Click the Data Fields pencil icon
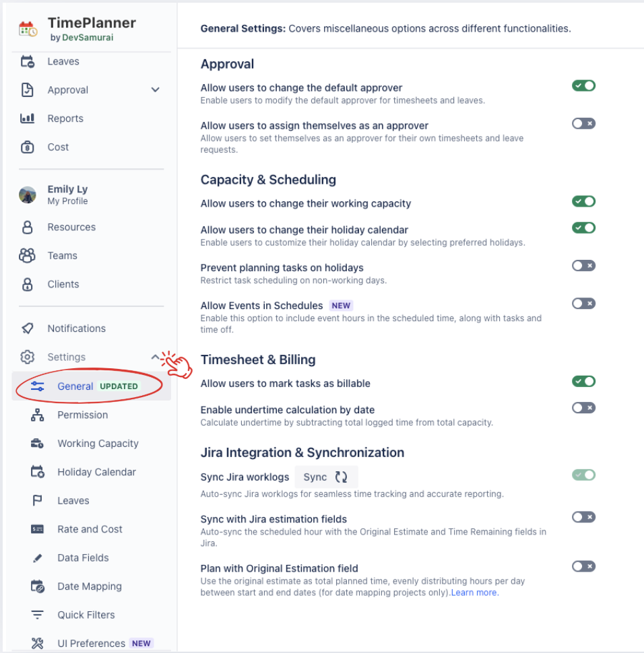This screenshot has width=644, height=653. point(37,558)
